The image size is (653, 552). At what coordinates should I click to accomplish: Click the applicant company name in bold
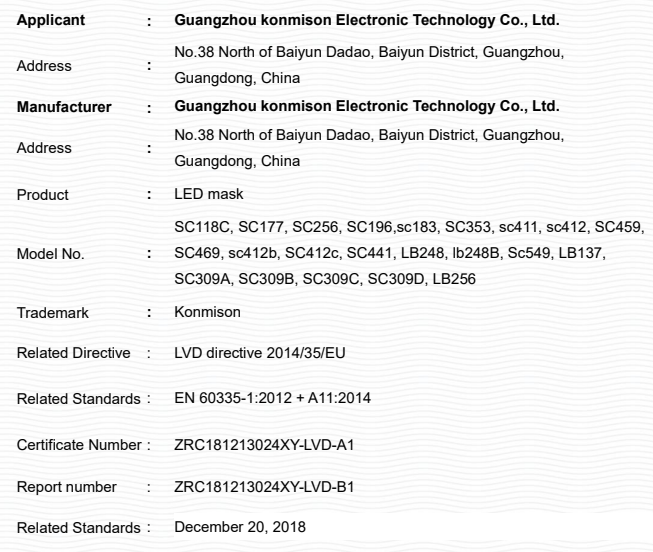click(366, 20)
